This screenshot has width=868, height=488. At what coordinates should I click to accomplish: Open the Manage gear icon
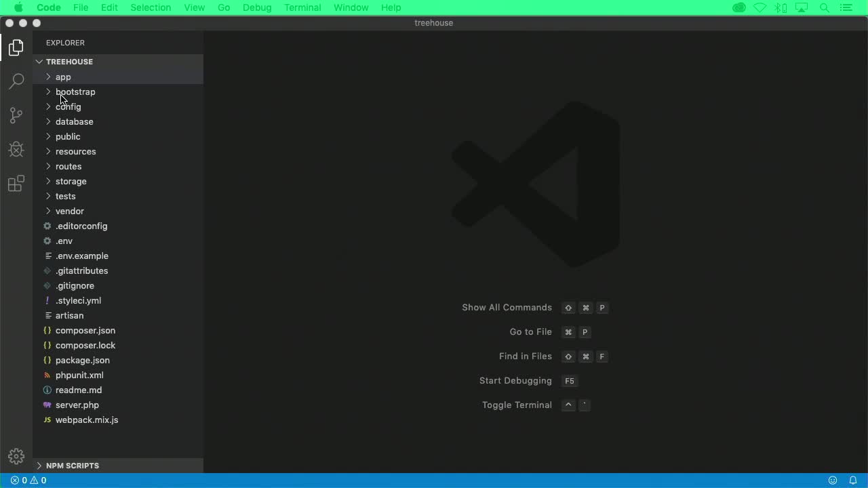[x=16, y=456]
